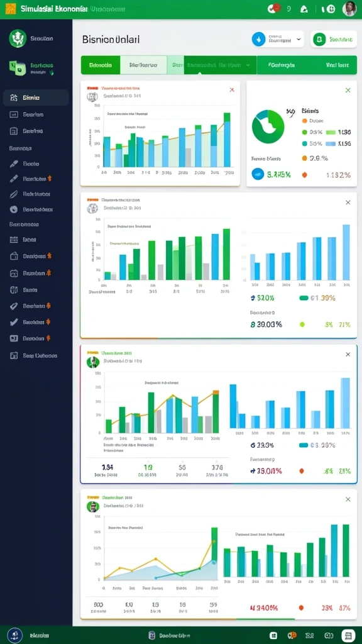Click the yellow app logo in header
This screenshot has width=362, height=644.
click(10, 9)
